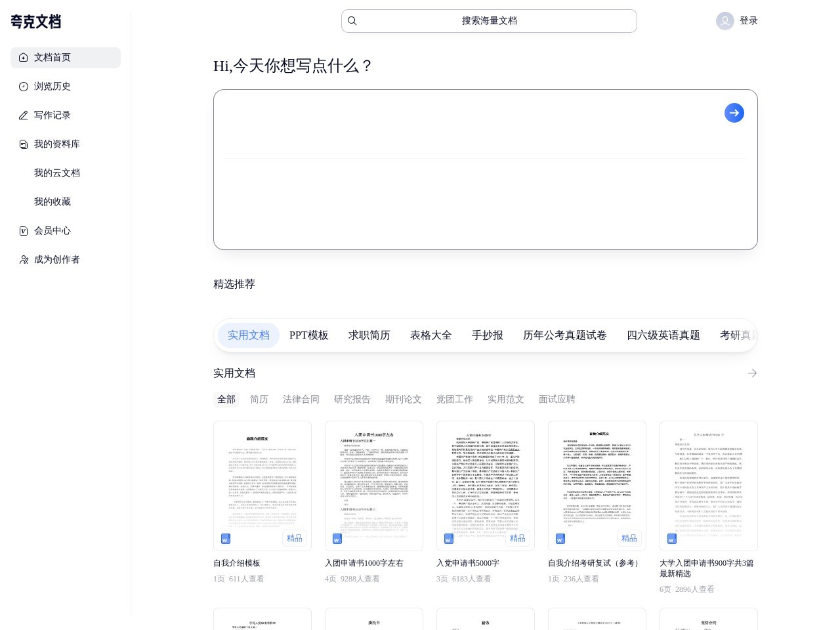Filter documents by 面试应聘
Screen dimensions: 840x630
(557, 399)
